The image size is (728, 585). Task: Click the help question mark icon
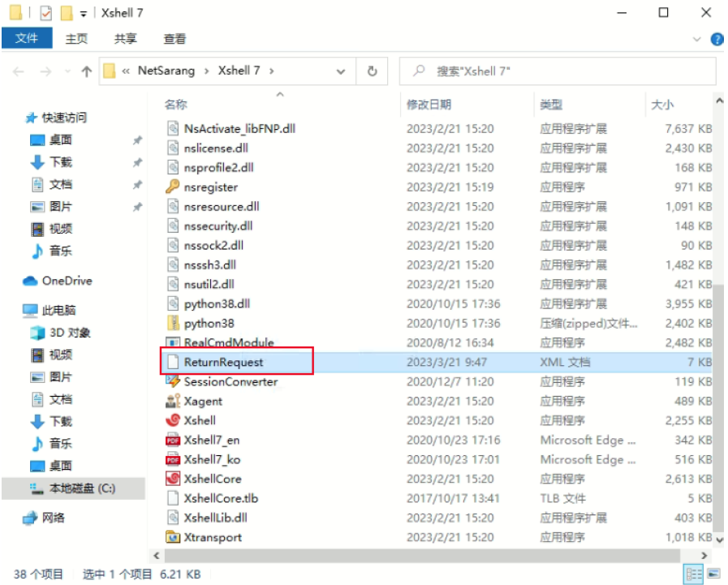717,39
